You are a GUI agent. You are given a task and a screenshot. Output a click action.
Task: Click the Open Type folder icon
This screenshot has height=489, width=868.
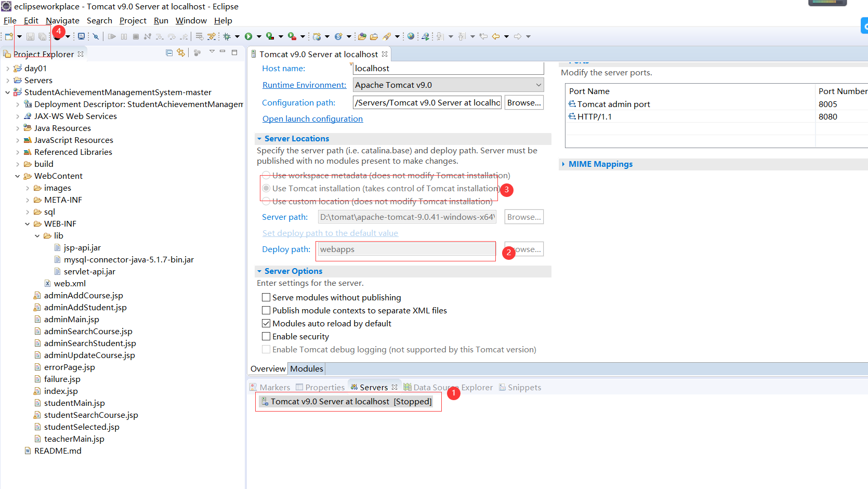point(362,36)
